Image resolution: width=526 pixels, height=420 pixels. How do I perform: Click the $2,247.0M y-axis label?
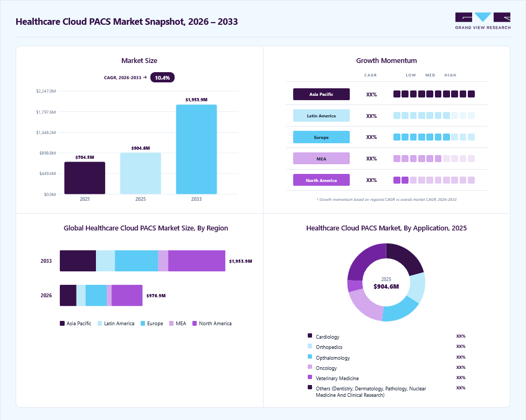tap(46, 91)
